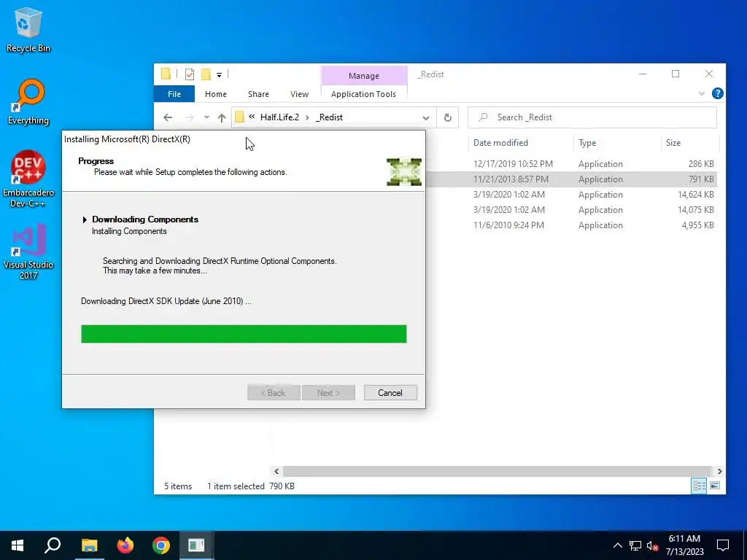The image size is (747, 560).
Task: Switch to Large icons view layout
Action: (x=715, y=486)
